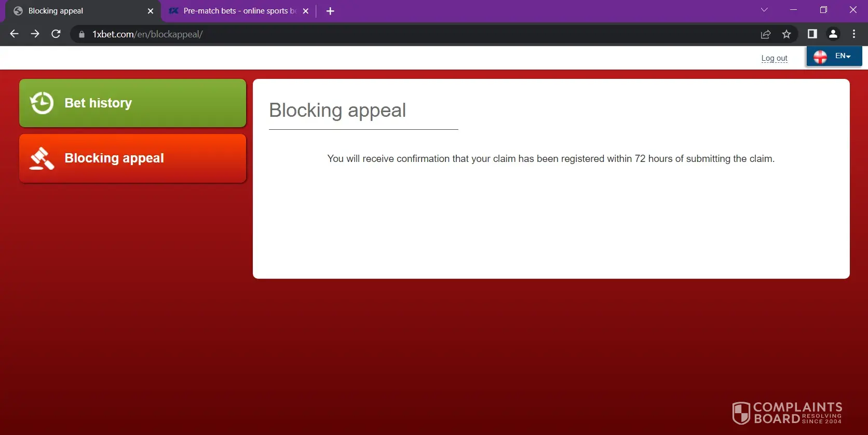
Task: Open Chrome three-dot menu
Action: pos(854,34)
